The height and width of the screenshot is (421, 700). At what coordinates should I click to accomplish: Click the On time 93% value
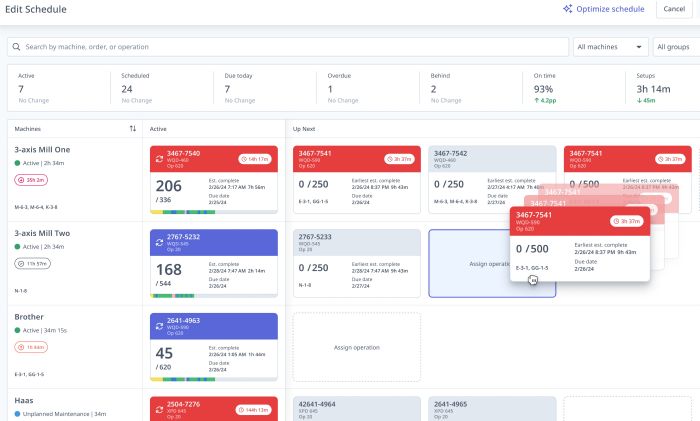(543, 89)
